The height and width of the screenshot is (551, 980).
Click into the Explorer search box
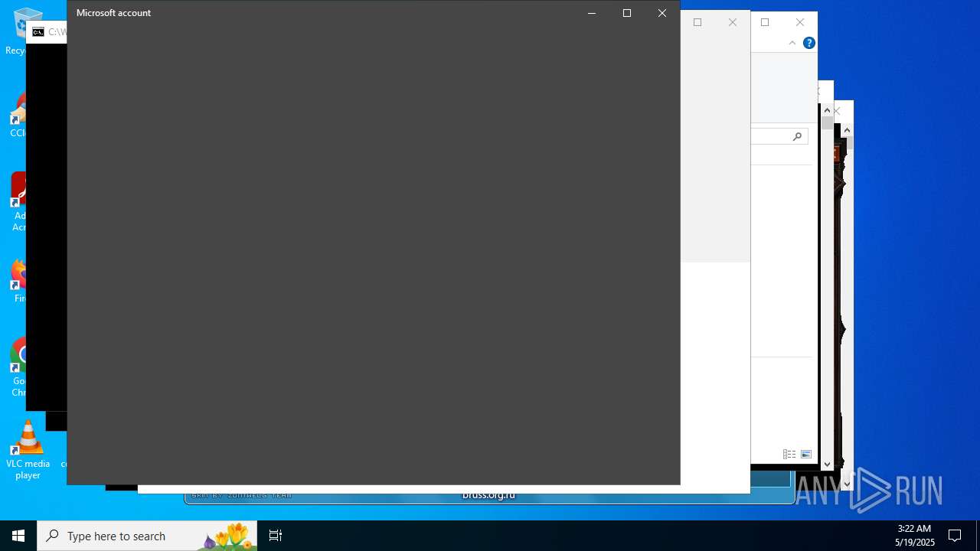coord(779,136)
